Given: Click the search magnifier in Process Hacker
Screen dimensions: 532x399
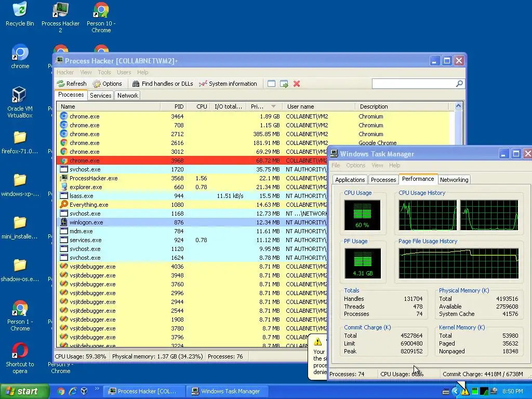Looking at the screenshot, I should [459, 84].
